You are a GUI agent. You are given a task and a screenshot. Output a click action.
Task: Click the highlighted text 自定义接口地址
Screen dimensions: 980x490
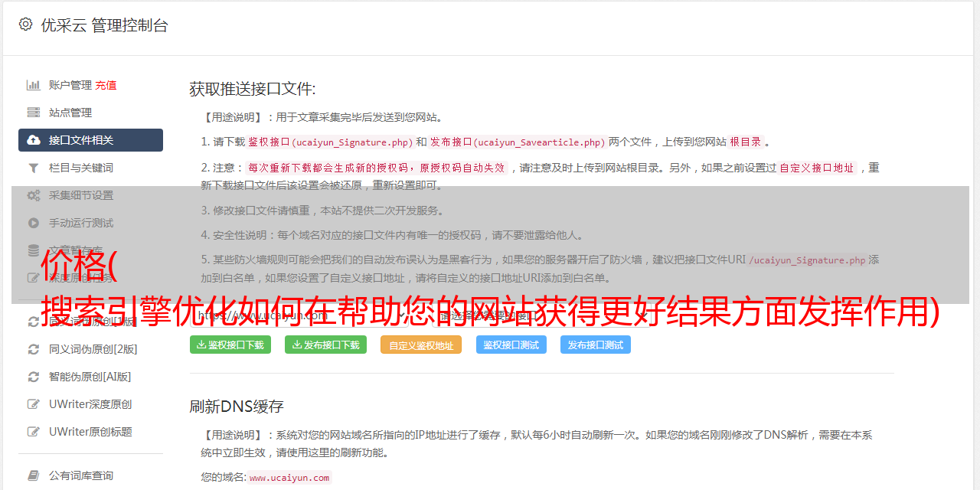pyautogui.click(x=817, y=168)
